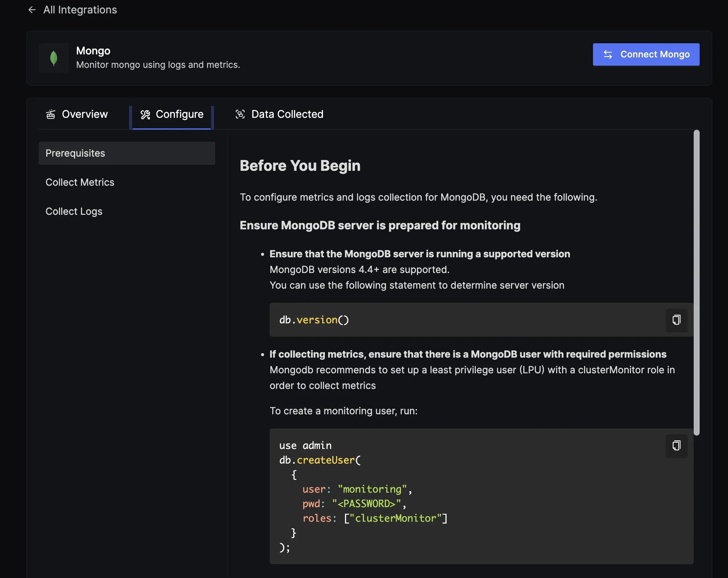Go back via All Integrations link
This screenshot has width=728, height=578.
point(80,10)
